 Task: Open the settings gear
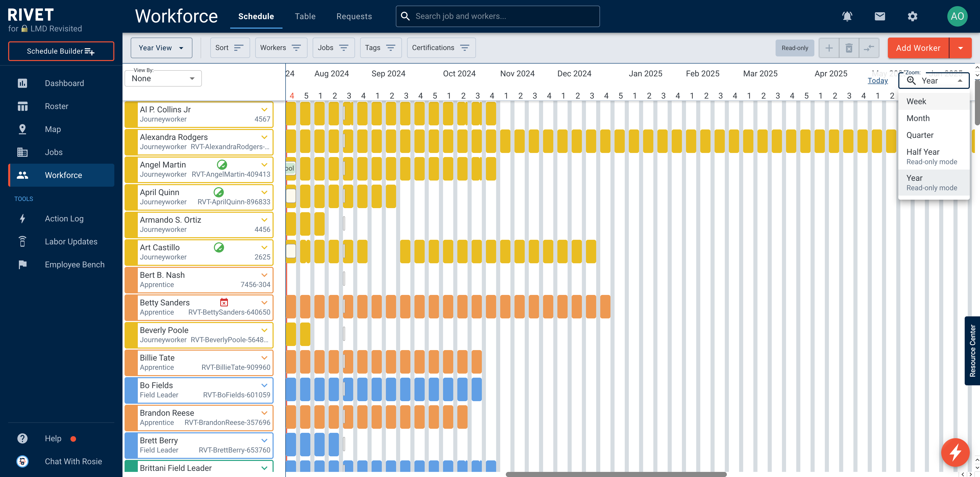[912, 16]
